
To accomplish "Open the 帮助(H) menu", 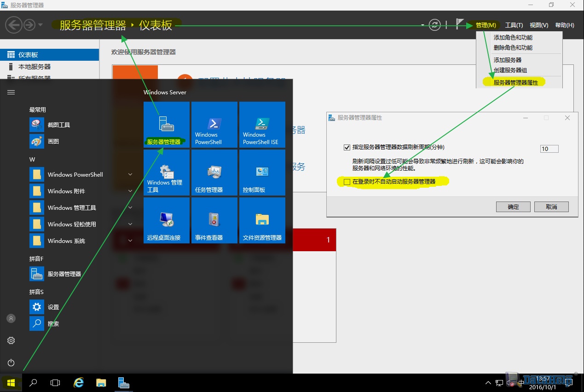I will click(565, 25).
